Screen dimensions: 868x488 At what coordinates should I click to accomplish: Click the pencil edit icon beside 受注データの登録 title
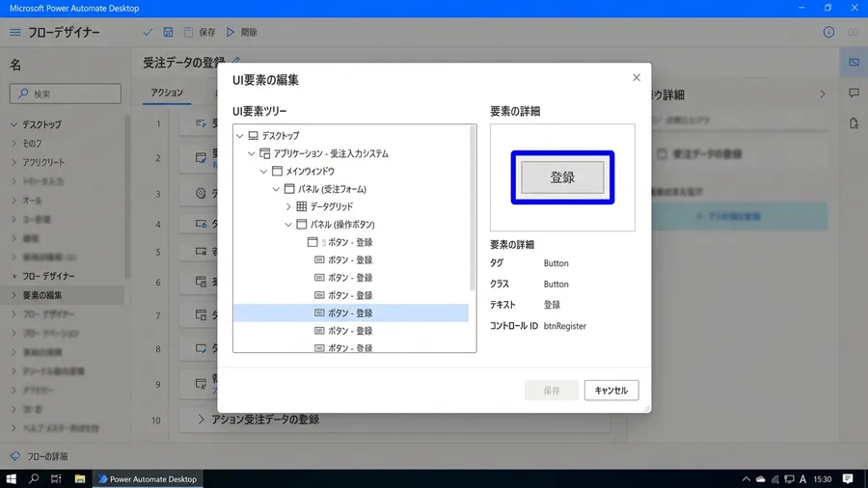point(236,61)
